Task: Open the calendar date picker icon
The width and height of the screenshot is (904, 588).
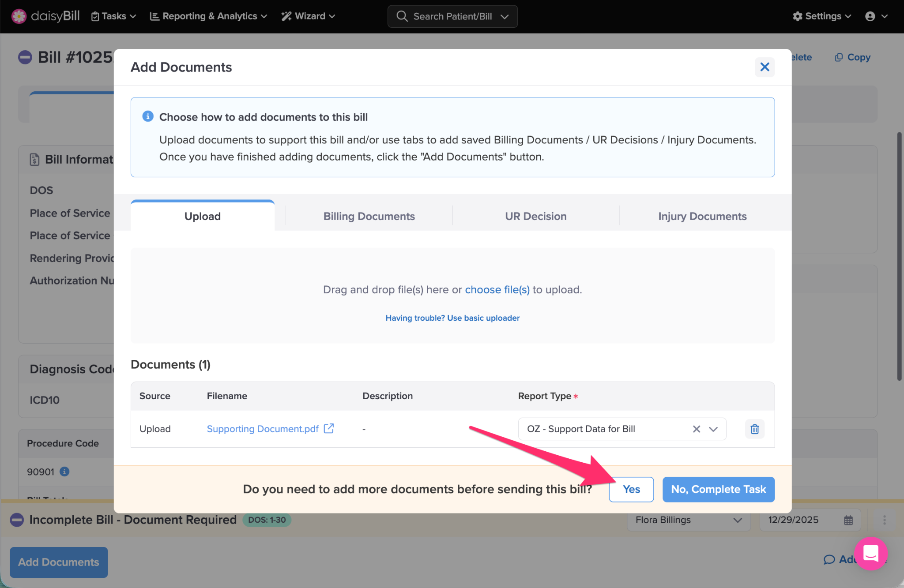Action: tap(848, 520)
